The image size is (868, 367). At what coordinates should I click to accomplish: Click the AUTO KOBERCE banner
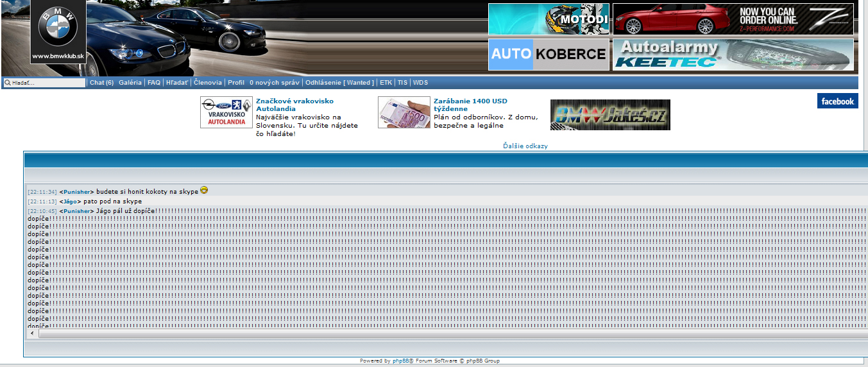(x=549, y=55)
